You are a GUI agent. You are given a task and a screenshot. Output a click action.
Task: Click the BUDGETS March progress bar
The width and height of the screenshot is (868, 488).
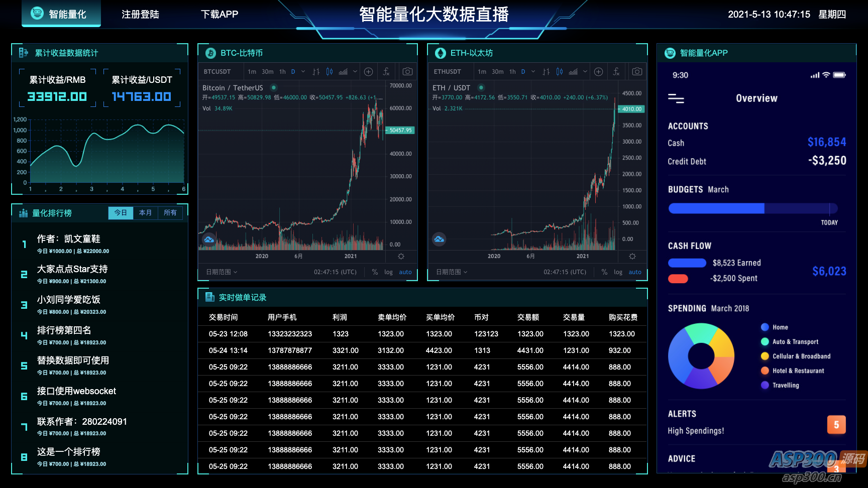point(753,208)
